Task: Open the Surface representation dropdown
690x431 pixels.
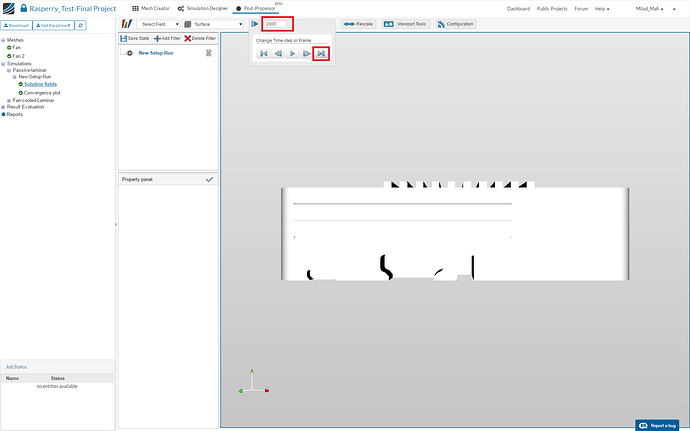Action: point(213,24)
